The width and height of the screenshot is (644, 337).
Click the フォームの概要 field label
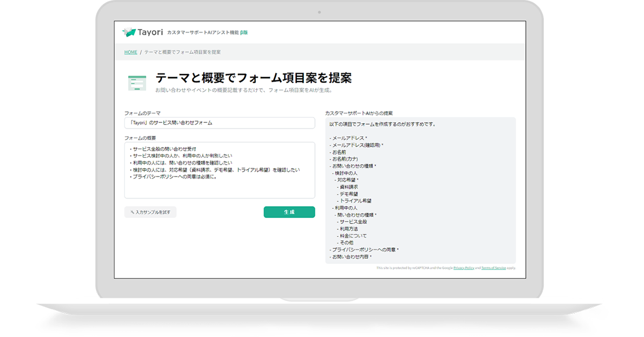(x=141, y=138)
